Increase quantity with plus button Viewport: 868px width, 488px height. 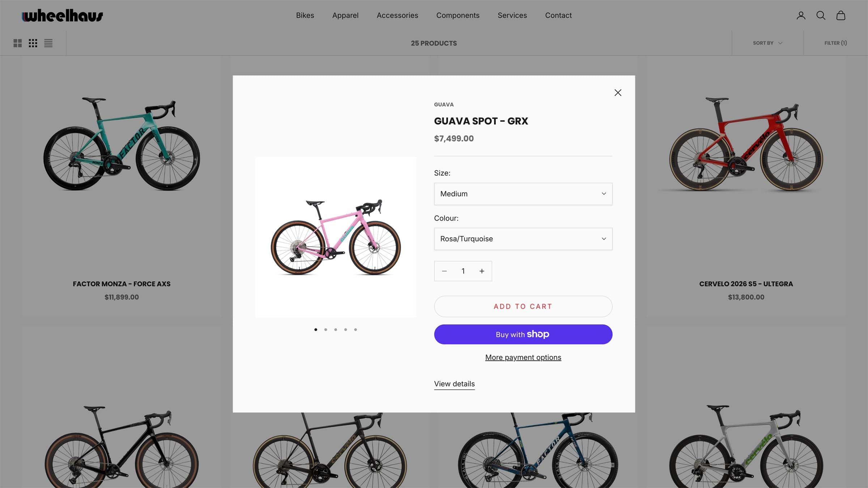click(x=482, y=271)
